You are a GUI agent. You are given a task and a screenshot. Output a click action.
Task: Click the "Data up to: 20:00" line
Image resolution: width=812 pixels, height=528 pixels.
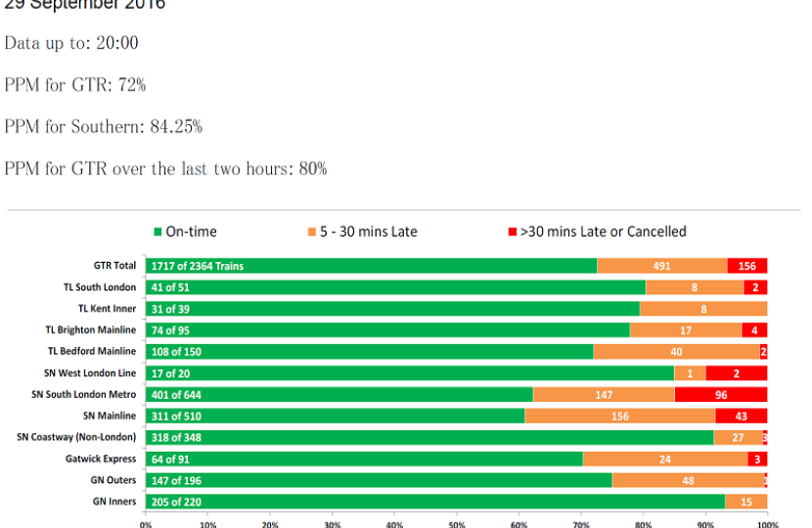tap(71, 43)
